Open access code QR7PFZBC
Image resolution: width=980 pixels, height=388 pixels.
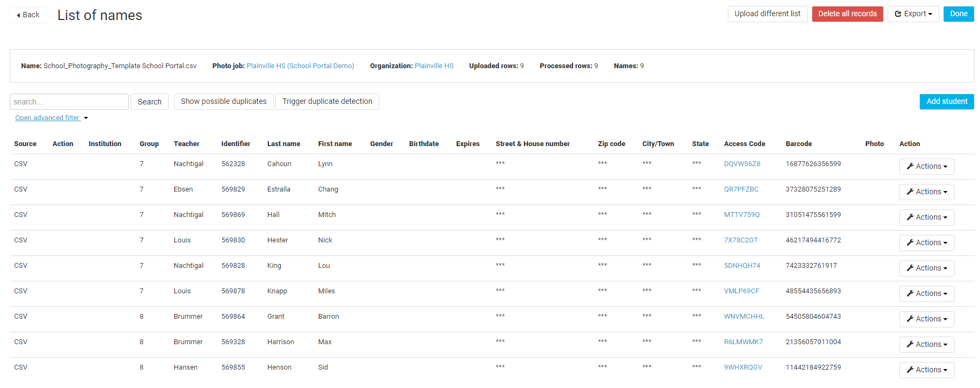point(741,189)
